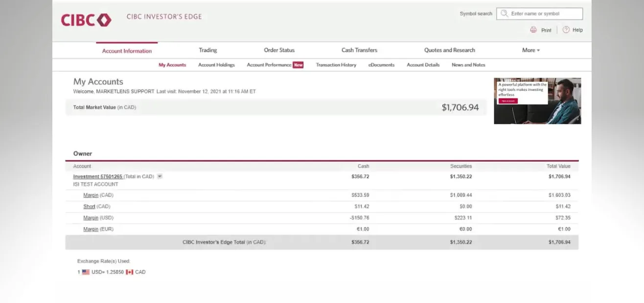Open the Short (CAD) account link
This screenshot has width=644, height=303.
point(89,207)
